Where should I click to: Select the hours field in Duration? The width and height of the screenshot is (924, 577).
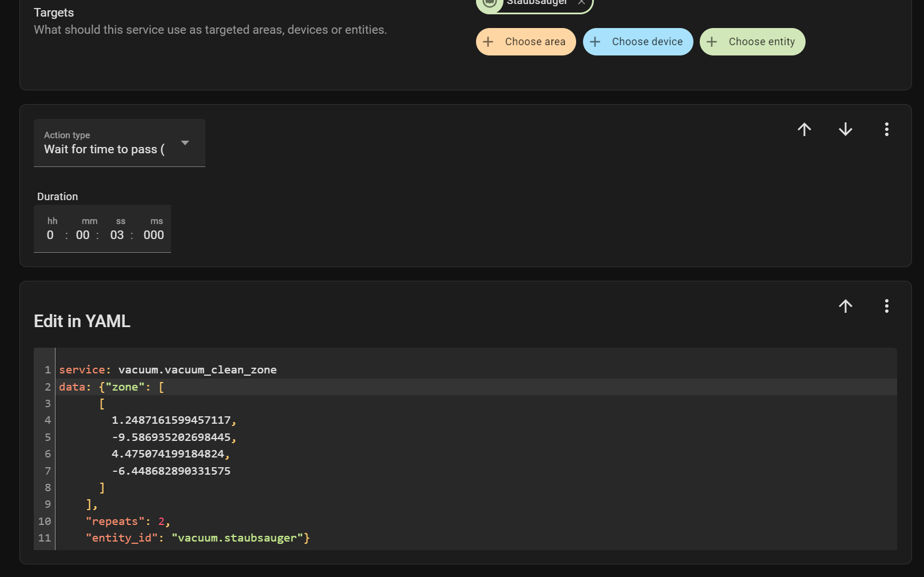(50, 234)
